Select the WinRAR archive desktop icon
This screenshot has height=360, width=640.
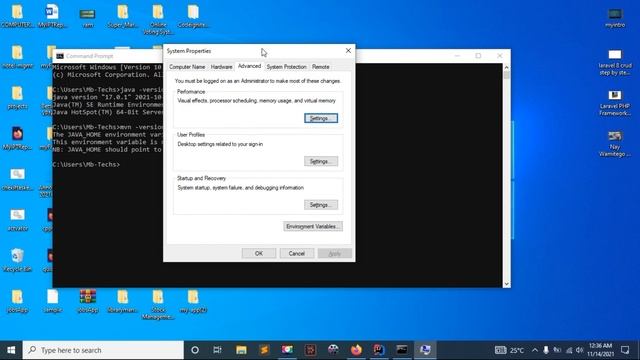click(x=88, y=301)
